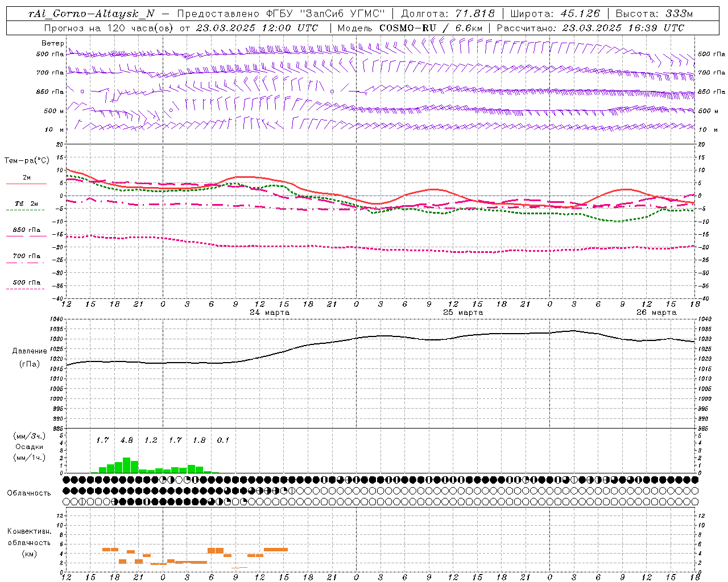Click the (км) unit under convective clouds
Viewport: 728px width, 582px height.
tap(29, 554)
